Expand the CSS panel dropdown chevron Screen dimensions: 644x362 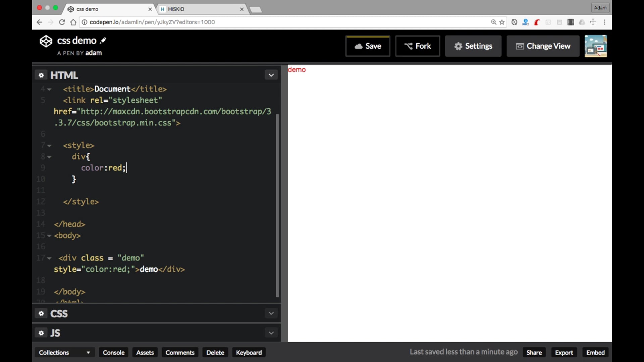pyautogui.click(x=271, y=313)
